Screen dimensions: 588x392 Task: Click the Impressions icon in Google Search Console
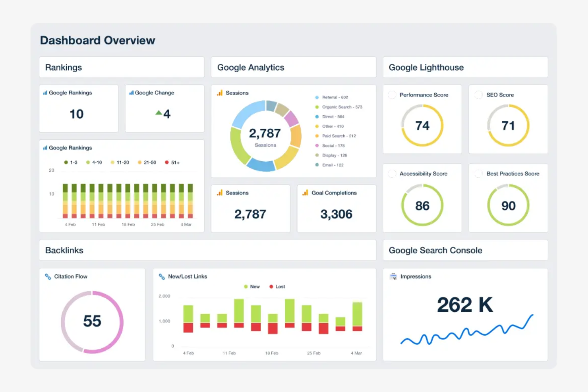[x=393, y=276]
